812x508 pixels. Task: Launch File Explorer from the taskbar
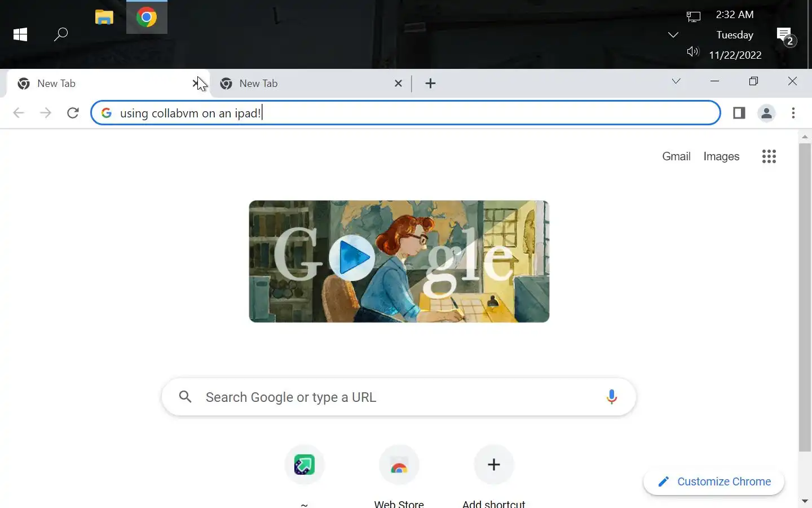(104, 17)
